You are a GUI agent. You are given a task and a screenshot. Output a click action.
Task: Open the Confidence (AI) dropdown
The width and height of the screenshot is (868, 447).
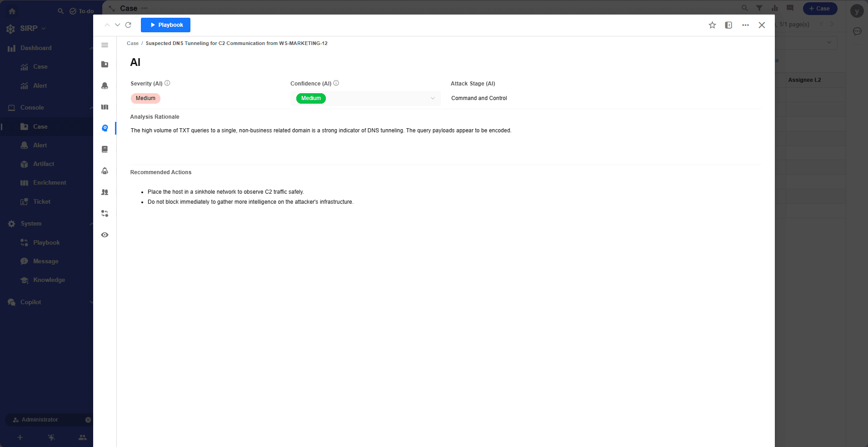(432, 98)
